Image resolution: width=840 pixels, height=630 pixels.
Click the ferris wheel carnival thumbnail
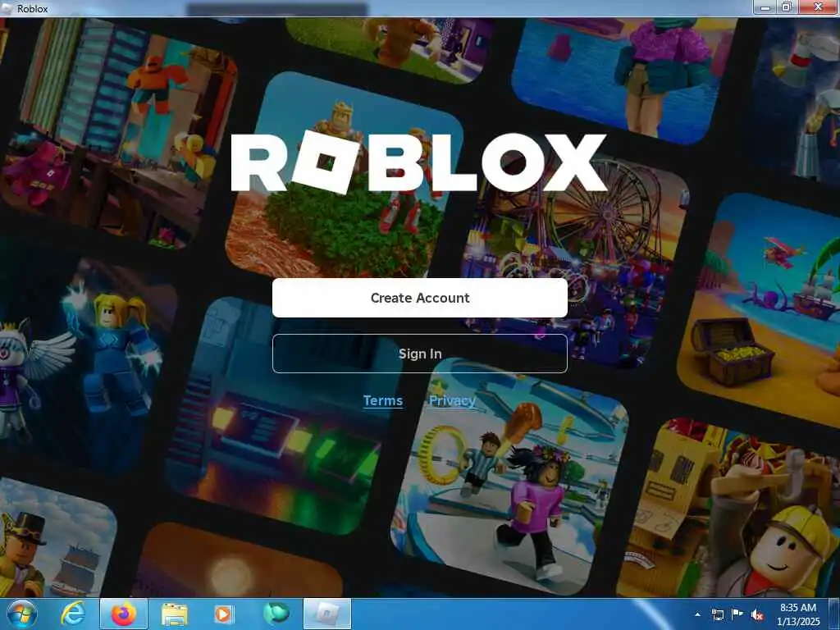[576, 262]
